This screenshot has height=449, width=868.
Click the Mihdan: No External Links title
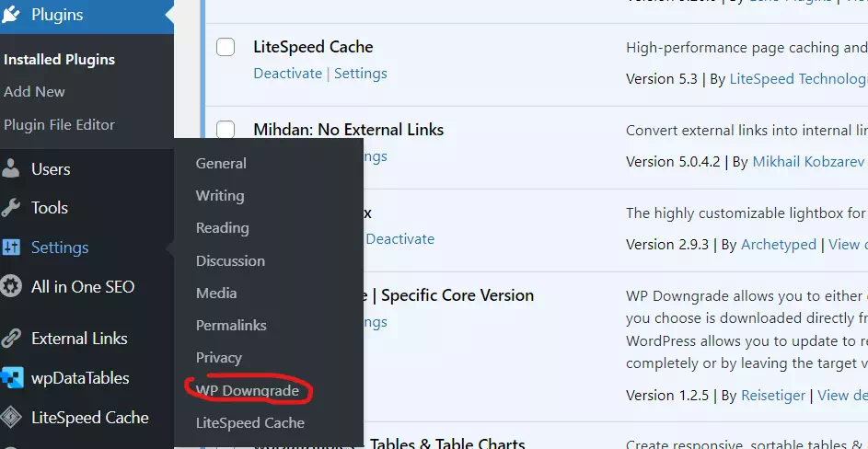tap(349, 130)
